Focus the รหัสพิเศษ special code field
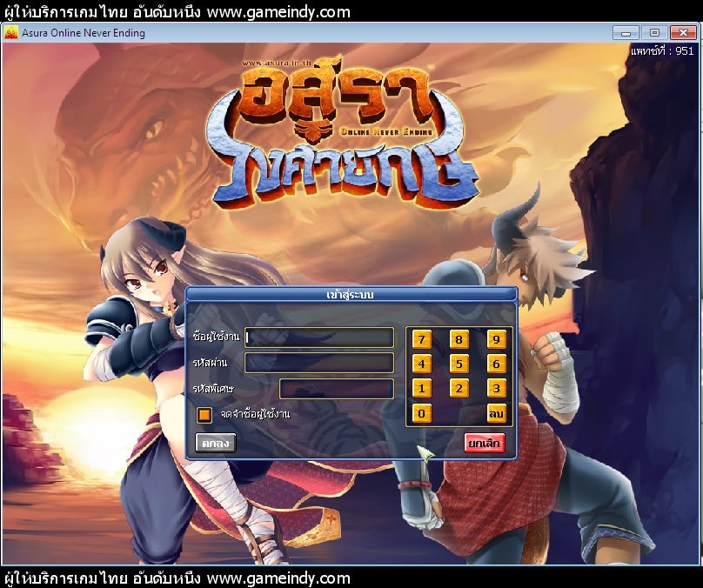 pyautogui.click(x=337, y=389)
